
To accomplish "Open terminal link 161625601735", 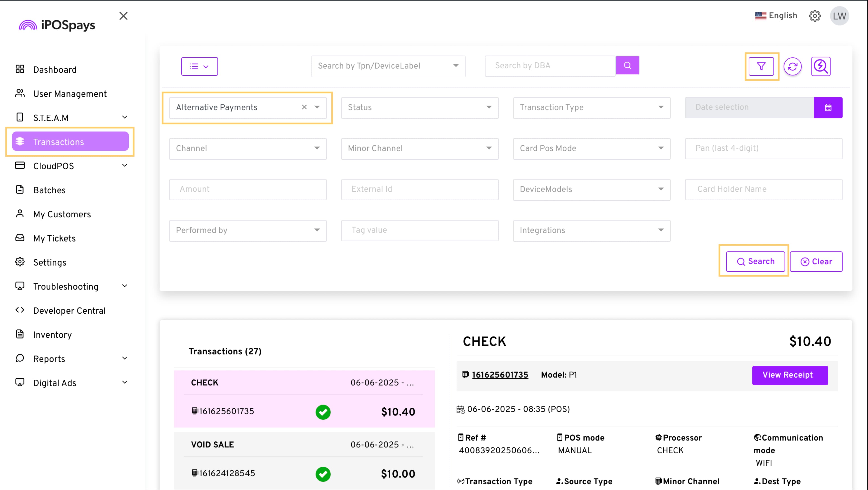I will (x=500, y=375).
